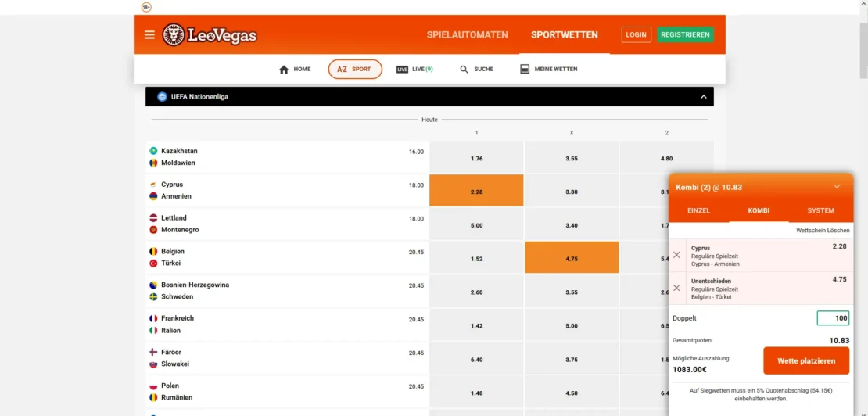Click Wettschein Löschen link

point(821,230)
